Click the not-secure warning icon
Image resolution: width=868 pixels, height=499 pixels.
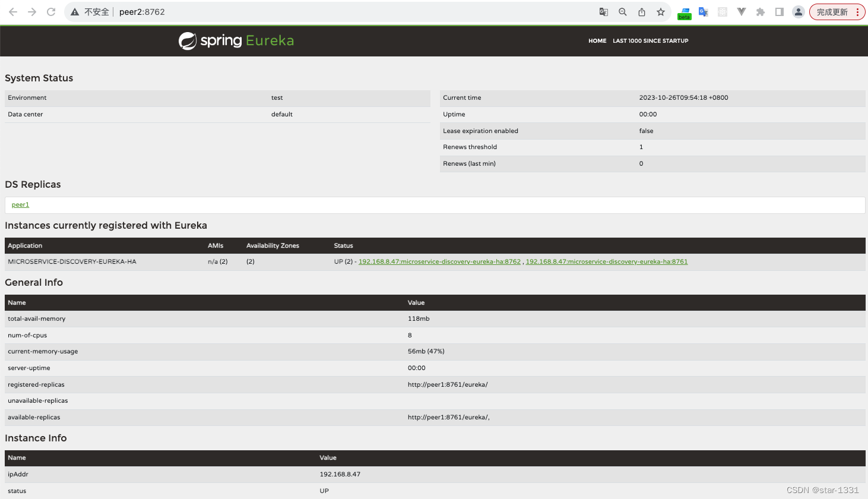tap(75, 12)
